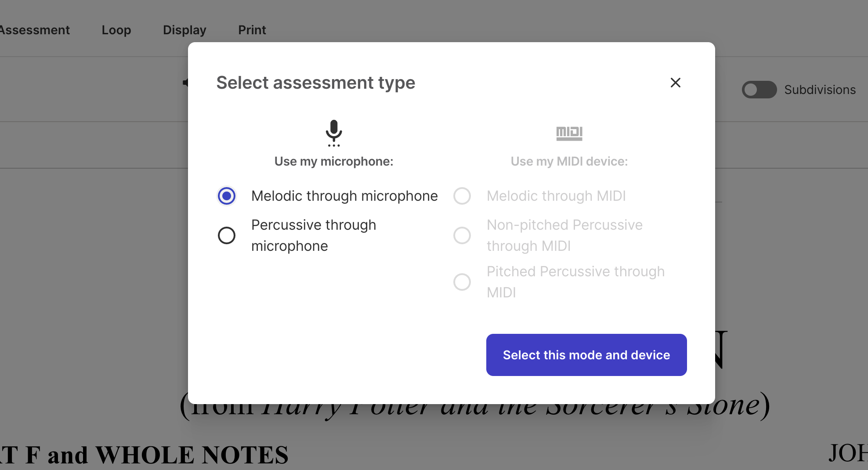Click the MIDI device icon

[x=569, y=133]
